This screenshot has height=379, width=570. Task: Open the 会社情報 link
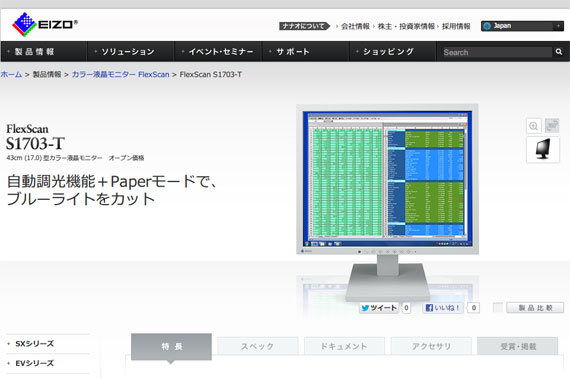[x=355, y=26]
